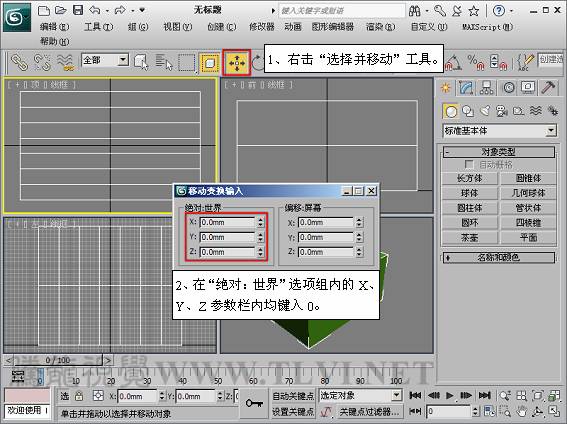The height and width of the screenshot is (424, 567).
Task: Open file with the folder icon
Action: coord(60,10)
